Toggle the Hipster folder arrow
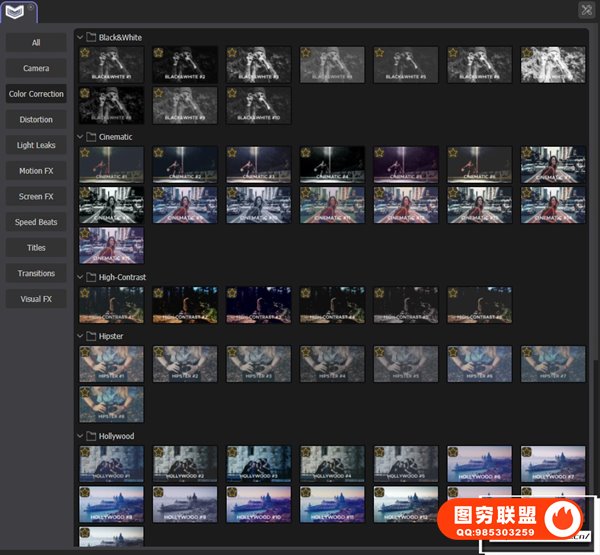 click(x=80, y=337)
